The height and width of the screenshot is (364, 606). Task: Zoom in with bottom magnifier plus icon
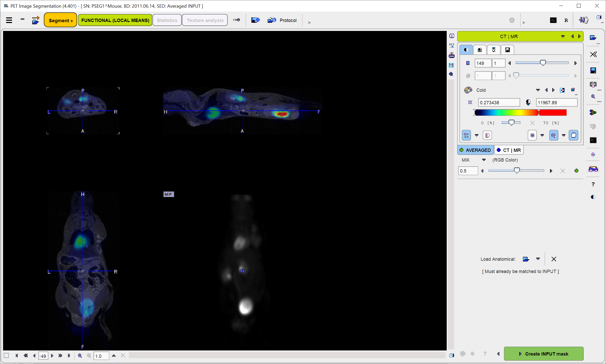point(80,356)
